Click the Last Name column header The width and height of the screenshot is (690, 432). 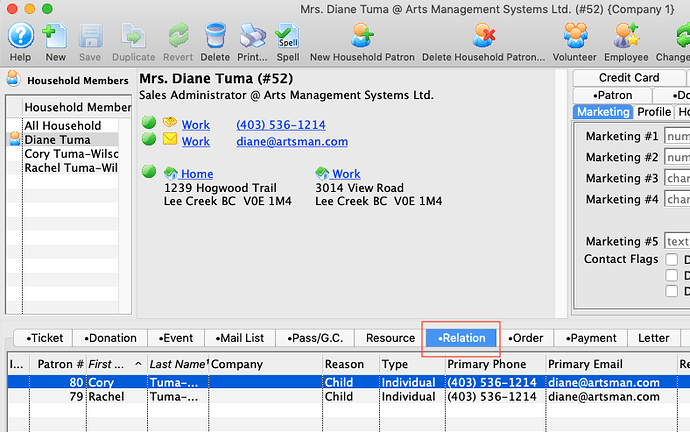(178, 364)
